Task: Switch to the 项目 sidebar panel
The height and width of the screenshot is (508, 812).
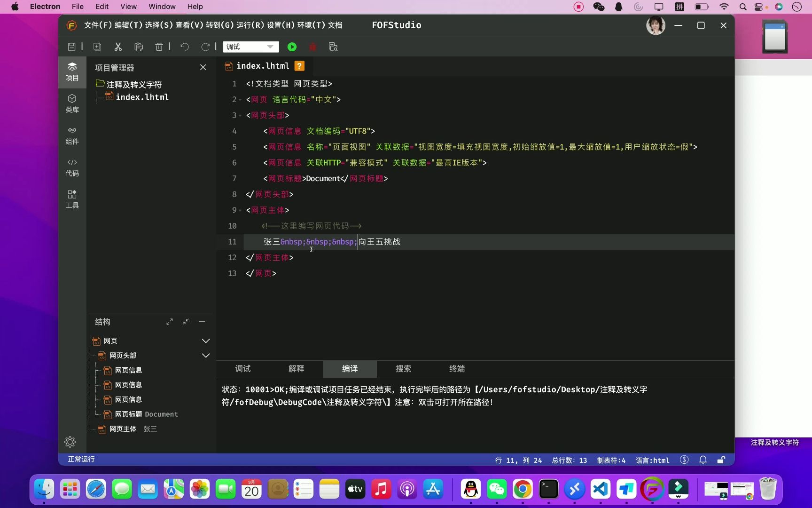Action: tap(72, 71)
